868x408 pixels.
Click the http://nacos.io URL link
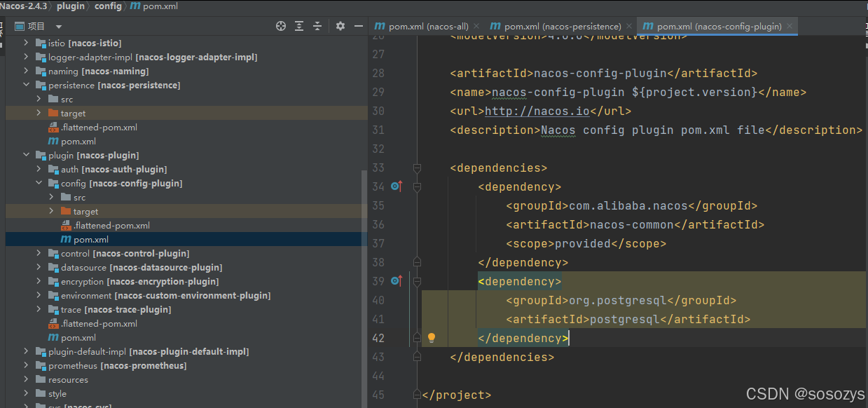point(537,111)
